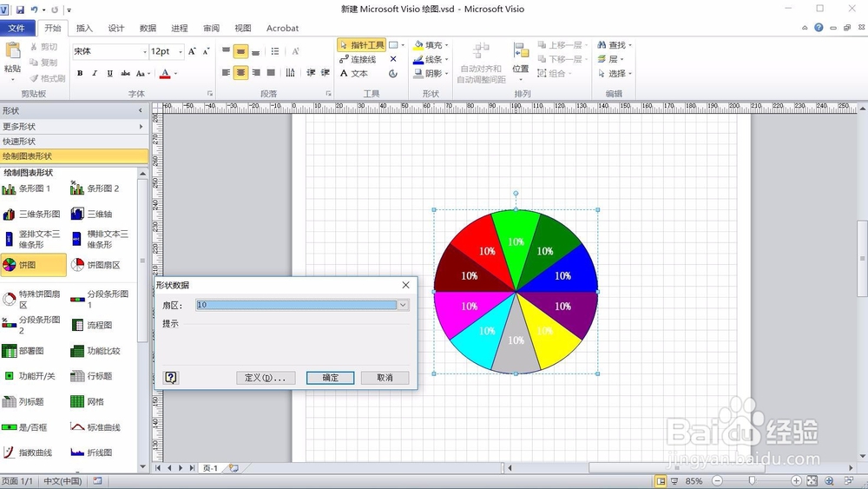
Task: Click 确定 in 形状数据 dialog
Action: tap(330, 378)
